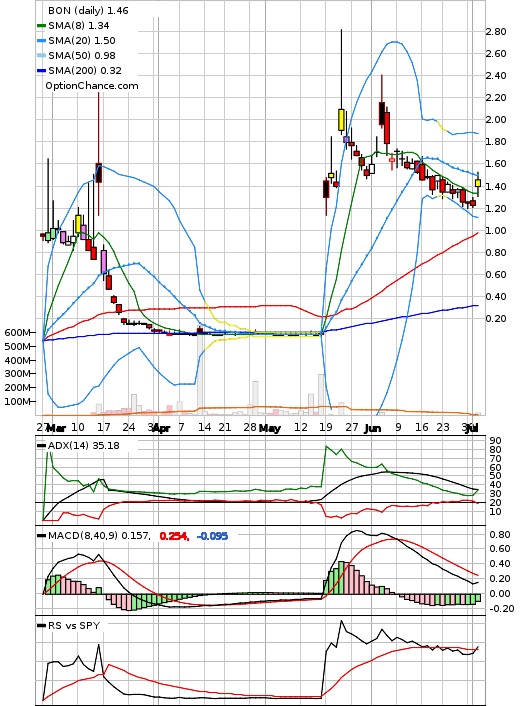Image resolution: width=526 pixels, height=706 pixels.
Task: Click the 21 date label on date axis
Action: [x=225, y=427]
